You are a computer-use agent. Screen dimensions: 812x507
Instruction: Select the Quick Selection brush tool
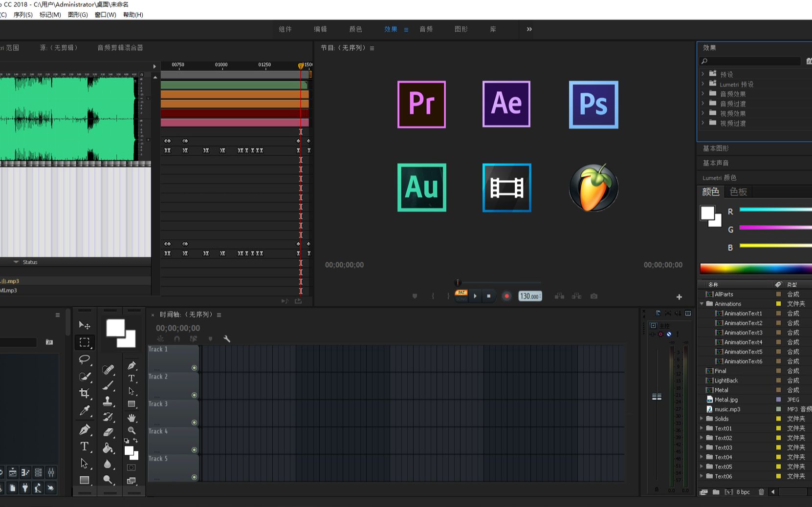pyautogui.click(x=85, y=377)
